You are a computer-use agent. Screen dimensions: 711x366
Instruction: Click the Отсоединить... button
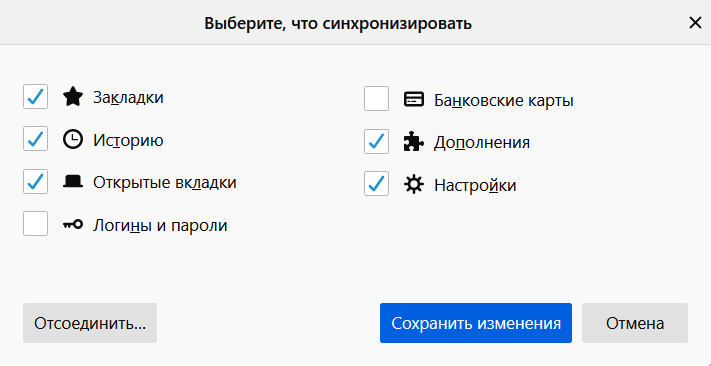[x=90, y=323]
